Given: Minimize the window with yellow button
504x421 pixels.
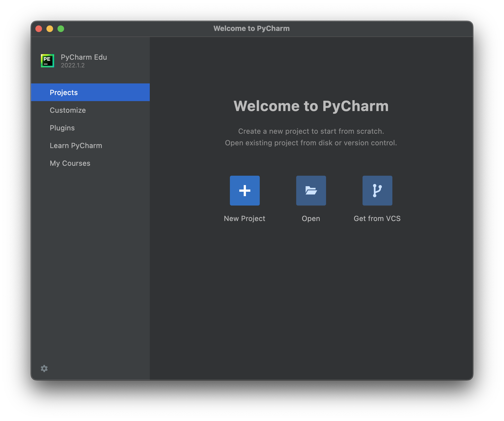Looking at the screenshot, I should click(50, 29).
